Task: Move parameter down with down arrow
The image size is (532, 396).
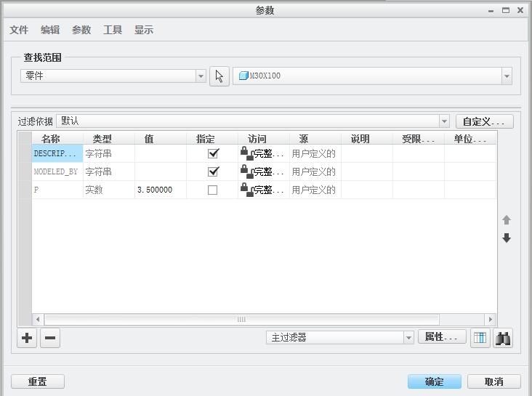Action: [x=507, y=238]
